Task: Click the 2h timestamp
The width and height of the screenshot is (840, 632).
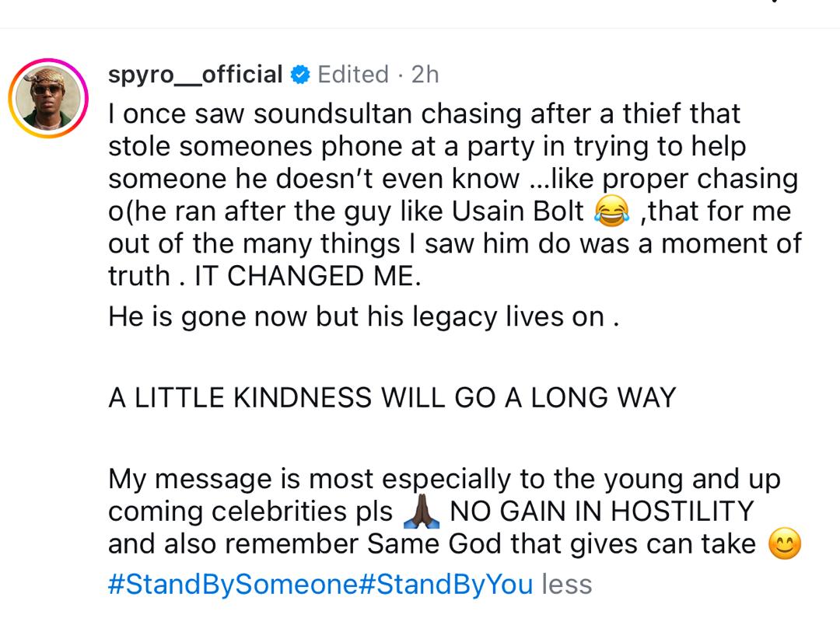Action: point(425,75)
